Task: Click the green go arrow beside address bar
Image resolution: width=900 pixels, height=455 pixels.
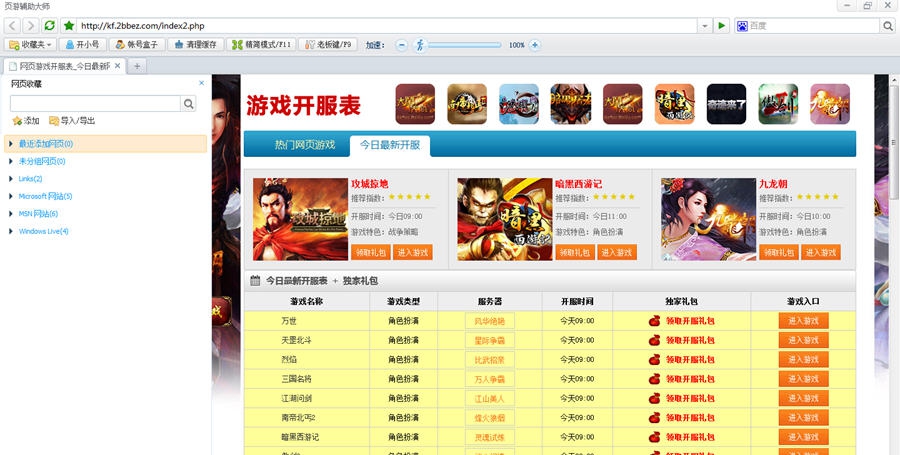Action: point(721,26)
